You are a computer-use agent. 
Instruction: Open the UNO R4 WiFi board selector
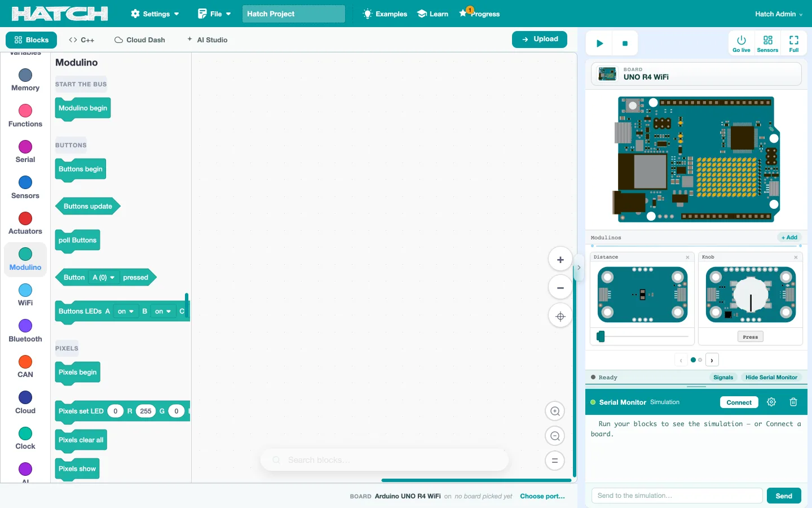(696, 74)
